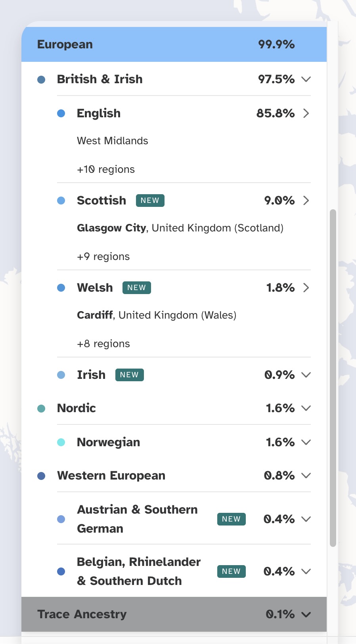Image resolution: width=356 pixels, height=644 pixels.
Task: Open Welsh details arrow
Action: point(306,288)
